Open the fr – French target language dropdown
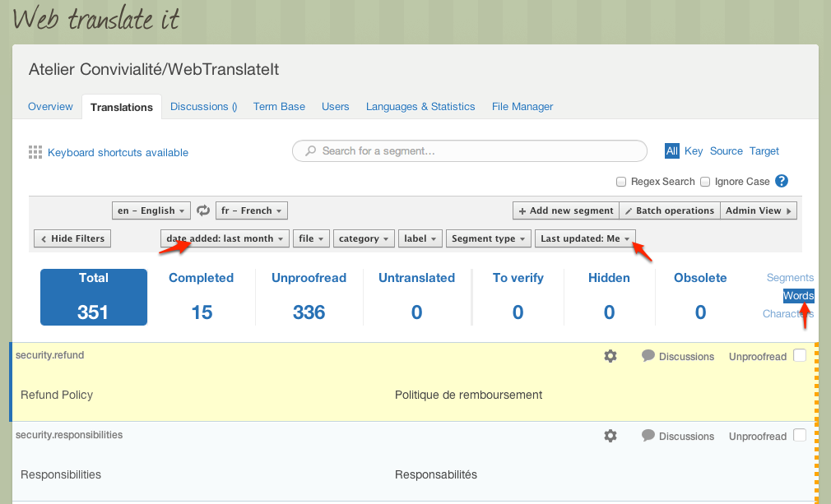This screenshot has width=831, height=504. (x=252, y=210)
